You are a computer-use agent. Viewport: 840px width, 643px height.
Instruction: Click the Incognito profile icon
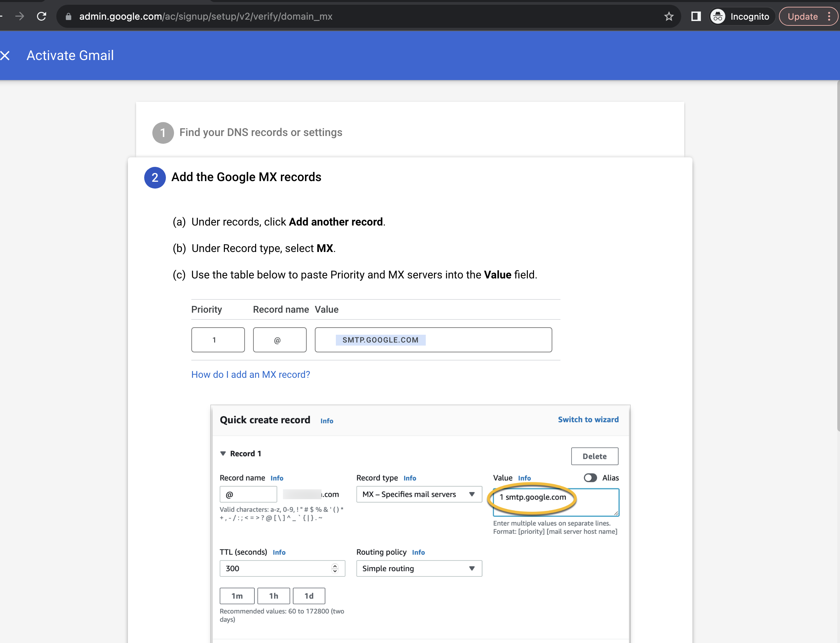tap(718, 16)
